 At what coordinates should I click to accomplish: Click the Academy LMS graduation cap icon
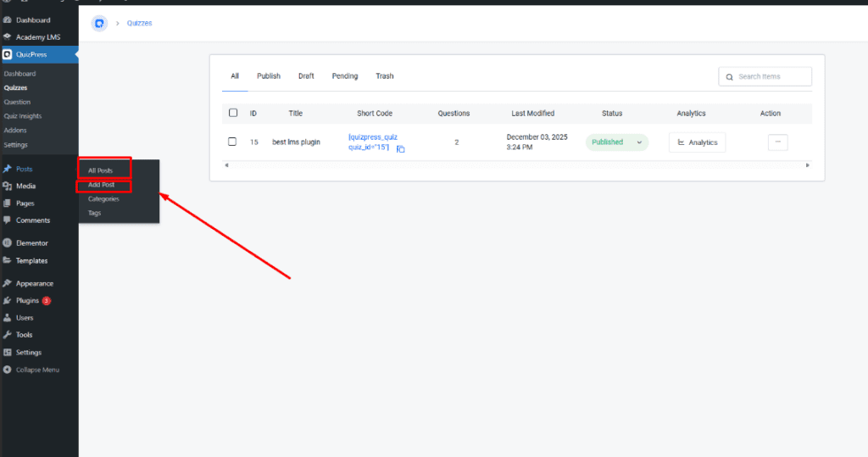point(7,37)
